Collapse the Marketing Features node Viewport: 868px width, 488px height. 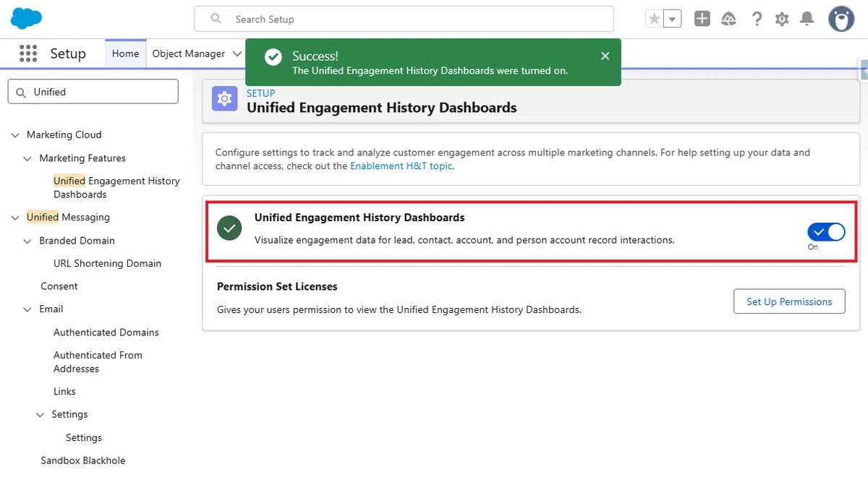27,158
